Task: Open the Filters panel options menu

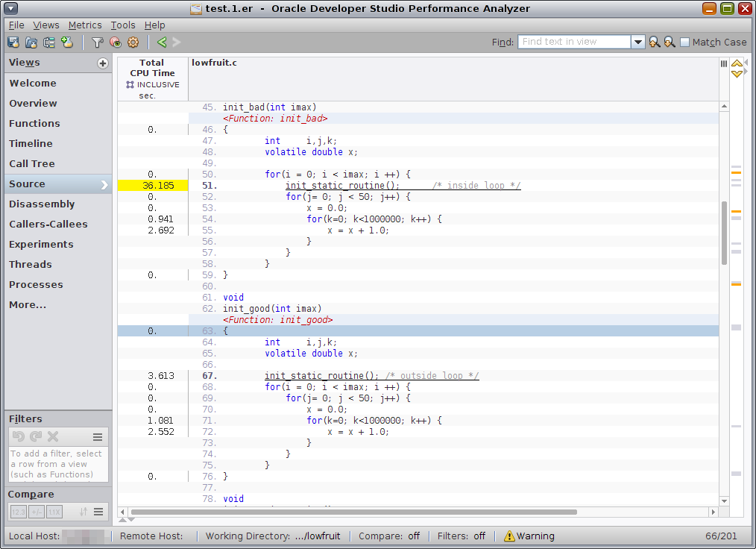Action: click(98, 436)
